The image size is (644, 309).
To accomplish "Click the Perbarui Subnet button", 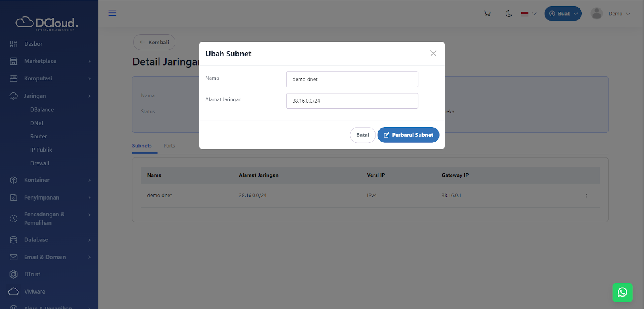I will [408, 135].
